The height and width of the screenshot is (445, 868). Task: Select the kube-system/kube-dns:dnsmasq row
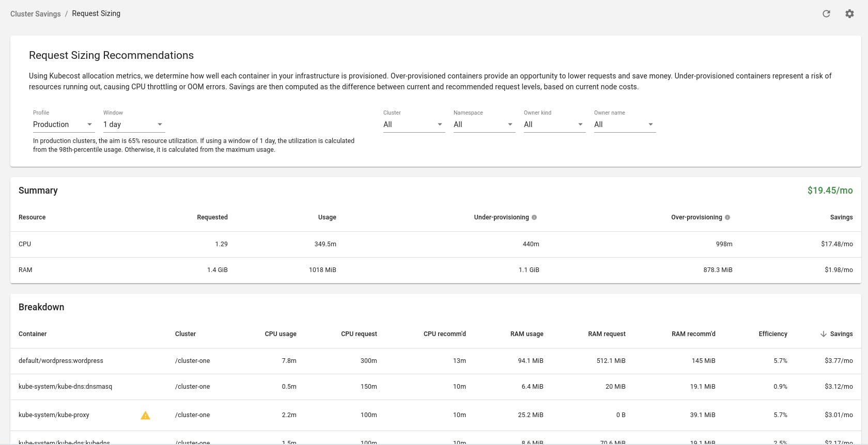click(436, 387)
